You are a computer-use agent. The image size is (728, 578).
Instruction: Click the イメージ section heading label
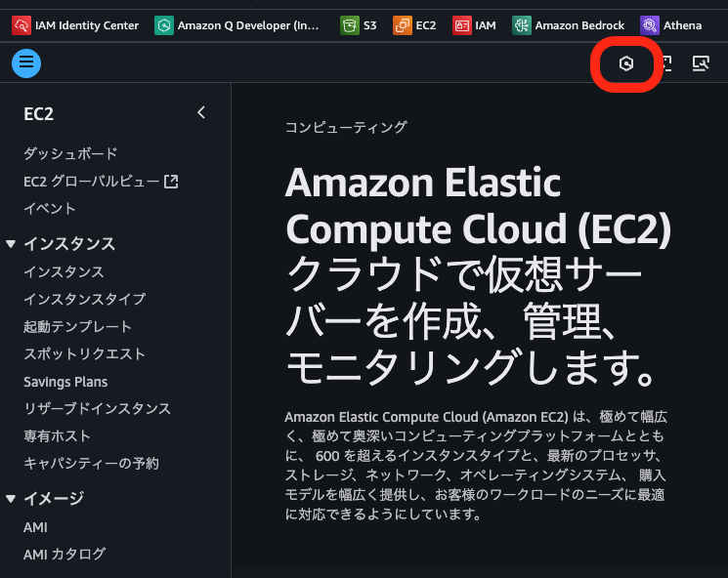point(54,498)
